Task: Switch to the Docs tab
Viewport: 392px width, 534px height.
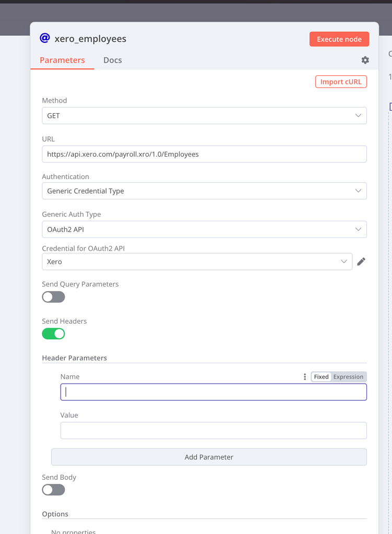Action: (113, 60)
